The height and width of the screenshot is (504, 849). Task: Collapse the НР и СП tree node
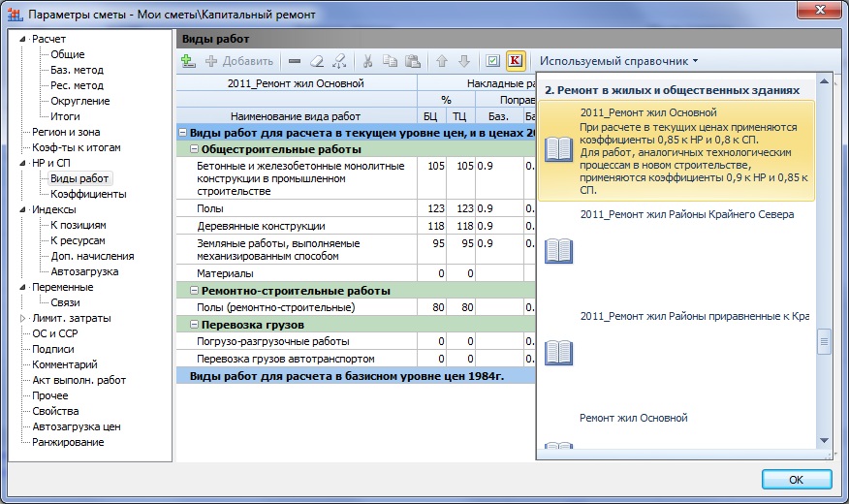click(22, 163)
